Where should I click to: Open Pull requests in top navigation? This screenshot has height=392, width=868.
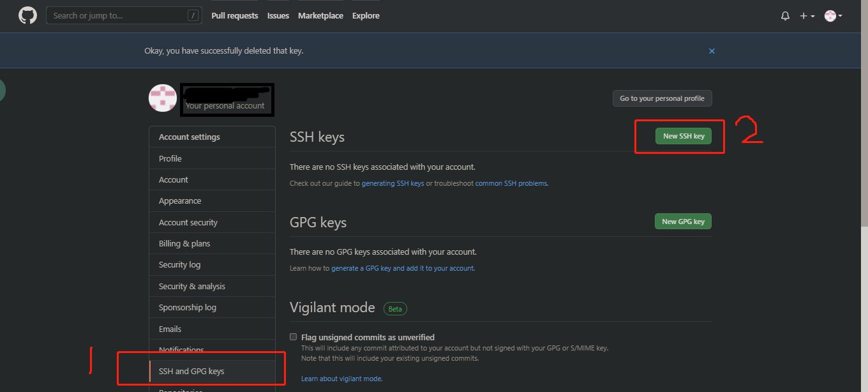235,16
